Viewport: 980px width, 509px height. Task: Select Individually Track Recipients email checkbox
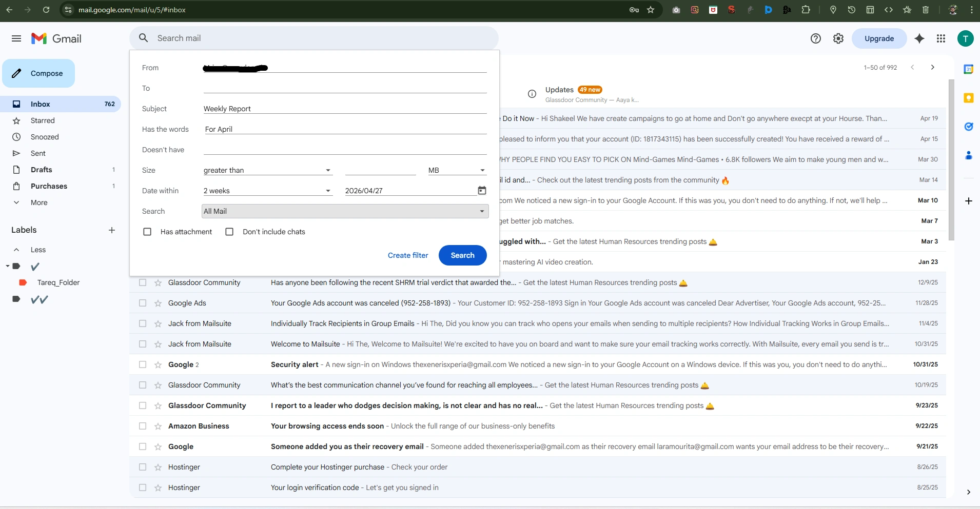(x=143, y=323)
